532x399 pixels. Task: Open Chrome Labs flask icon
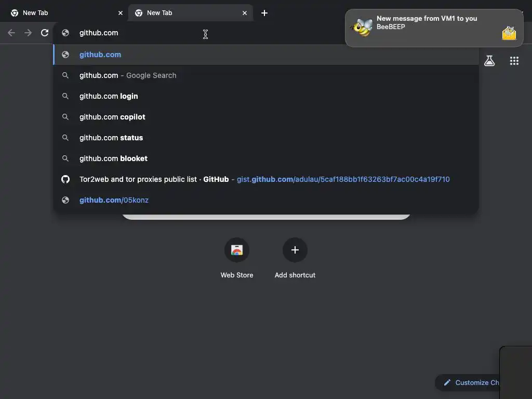tap(489, 61)
